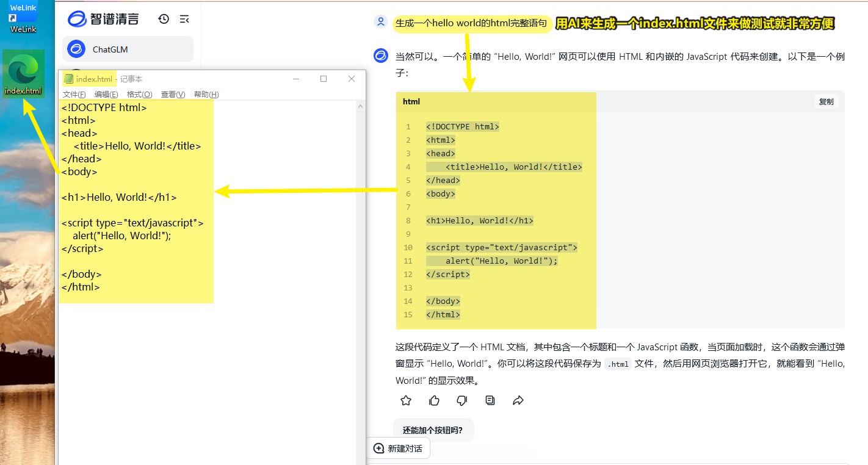Image resolution: width=868 pixels, height=465 pixels.
Task: Click the alert("Hello, World!"); line in Notepad
Action: pyautogui.click(x=122, y=236)
